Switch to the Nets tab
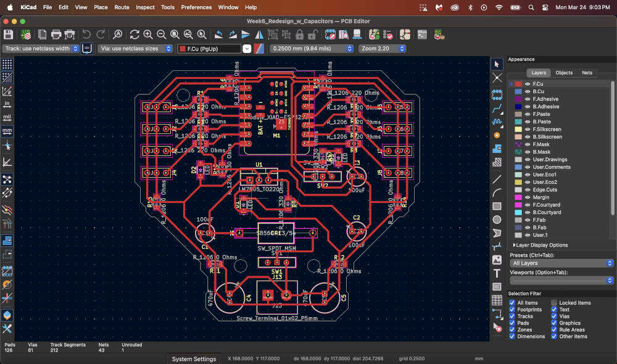617x364 pixels. 587,73
